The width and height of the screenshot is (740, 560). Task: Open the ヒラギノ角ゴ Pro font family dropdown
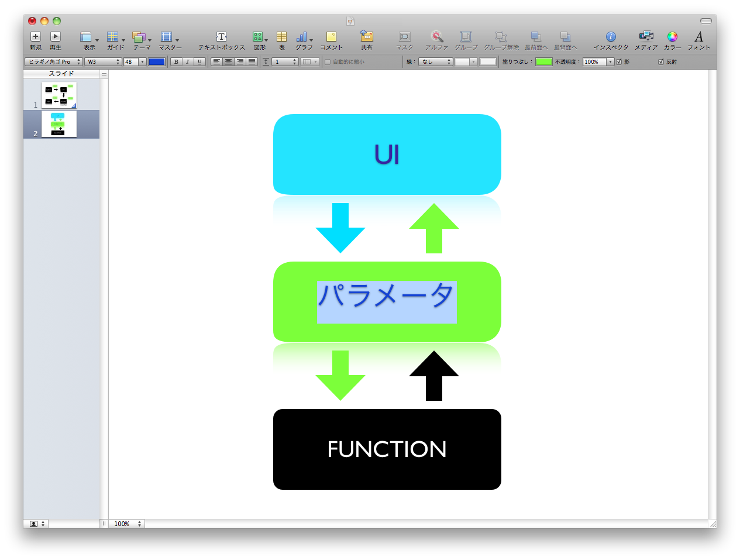click(x=53, y=61)
